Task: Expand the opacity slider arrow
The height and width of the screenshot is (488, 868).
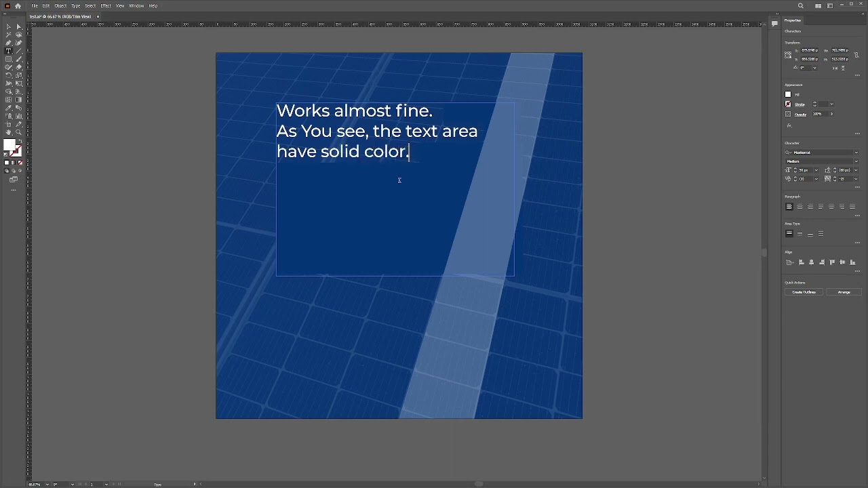Action: click(832, 114)
